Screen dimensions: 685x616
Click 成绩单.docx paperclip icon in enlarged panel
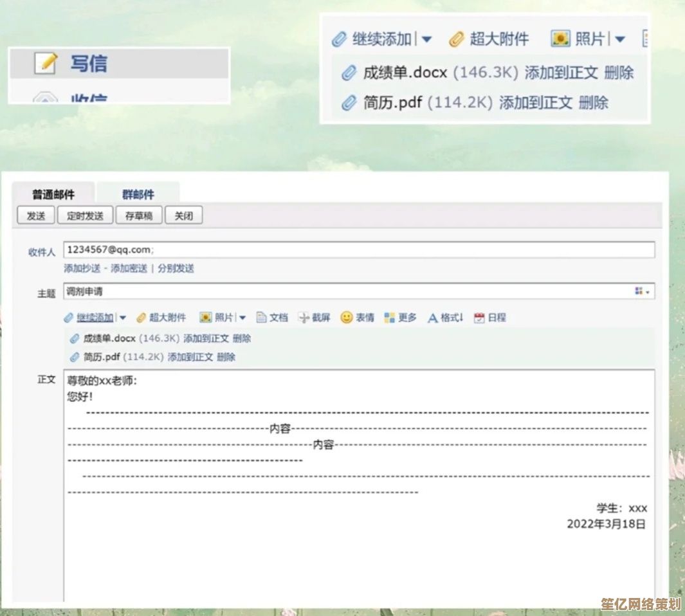pyautogui.click(x=349, y=73)
